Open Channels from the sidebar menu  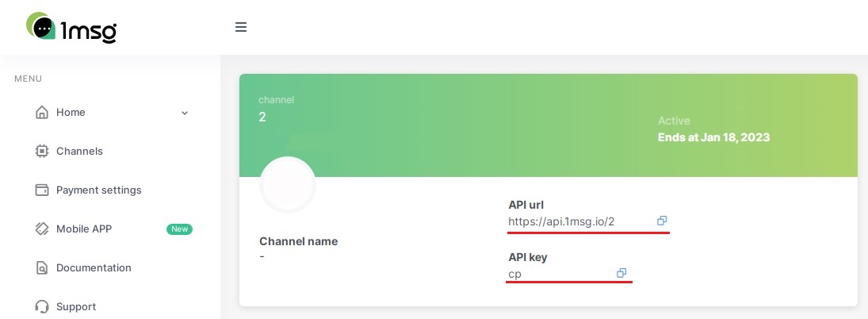pos(79,152)
